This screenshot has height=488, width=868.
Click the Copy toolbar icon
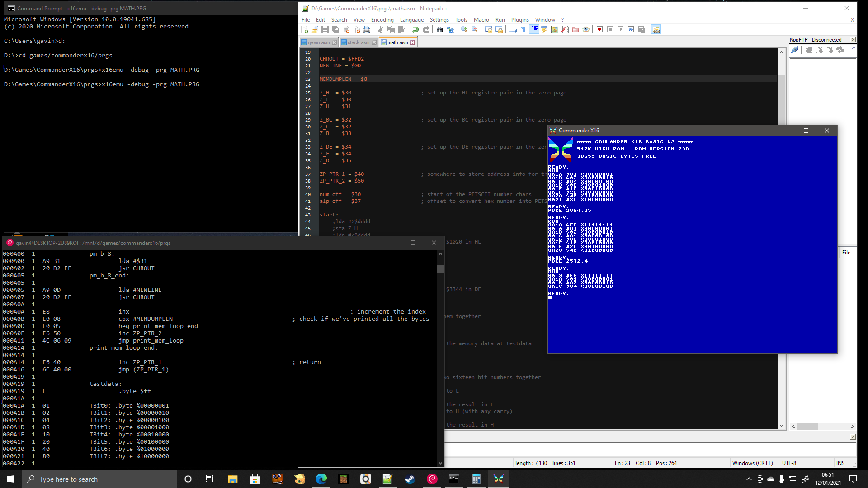(391, 29)
